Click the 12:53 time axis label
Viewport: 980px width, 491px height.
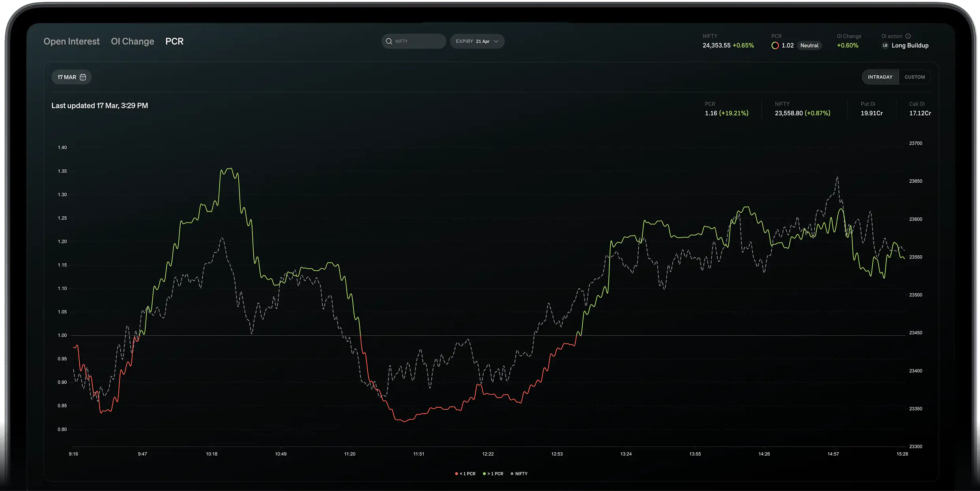(557, 454)
